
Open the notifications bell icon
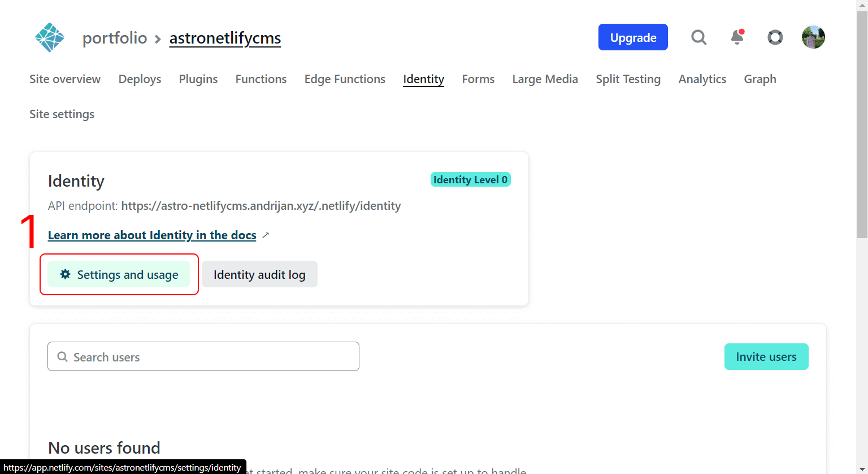coord(737,37)
